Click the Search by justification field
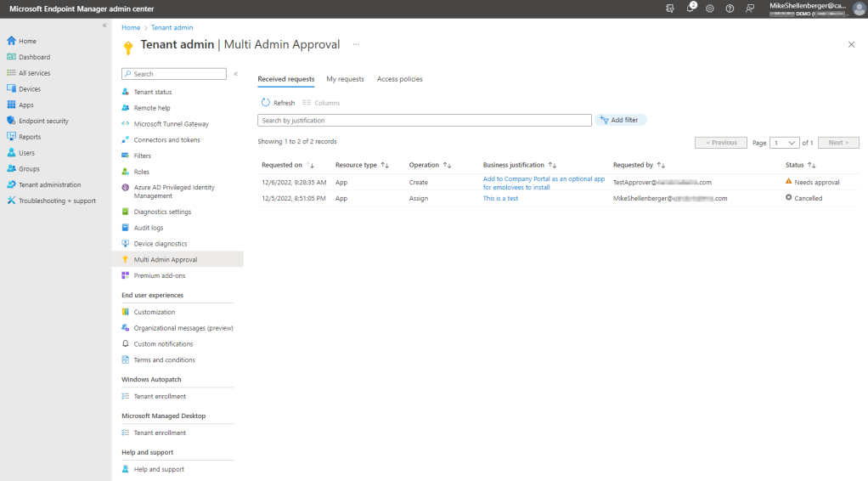Screen dimensions: 868x481 (x=425, y=121)
